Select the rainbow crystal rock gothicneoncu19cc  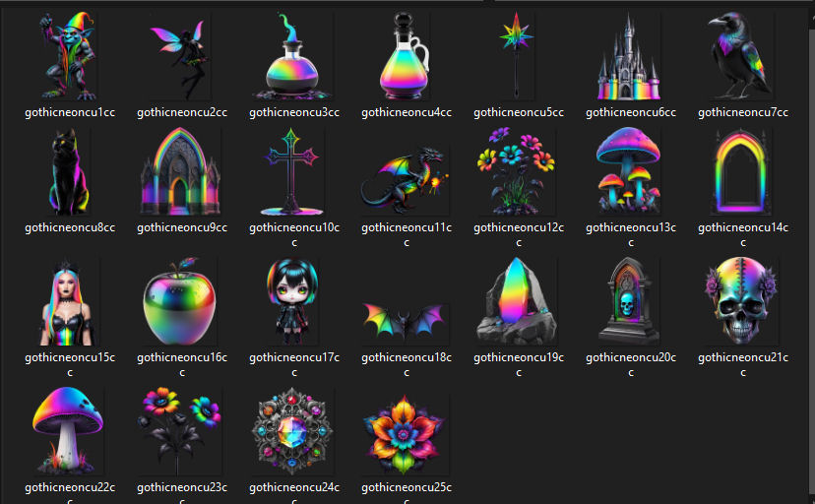pyautogui.click(x=517, y=301)
